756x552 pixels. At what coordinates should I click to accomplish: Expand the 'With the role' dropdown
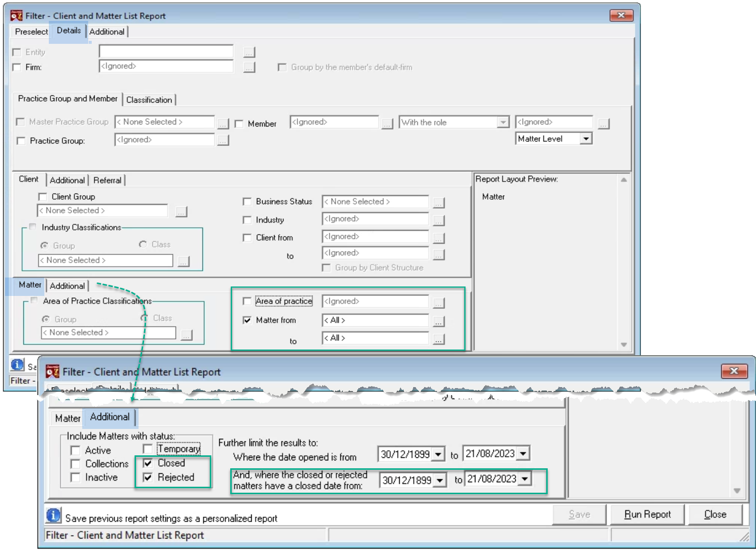[x=503, y=122]
